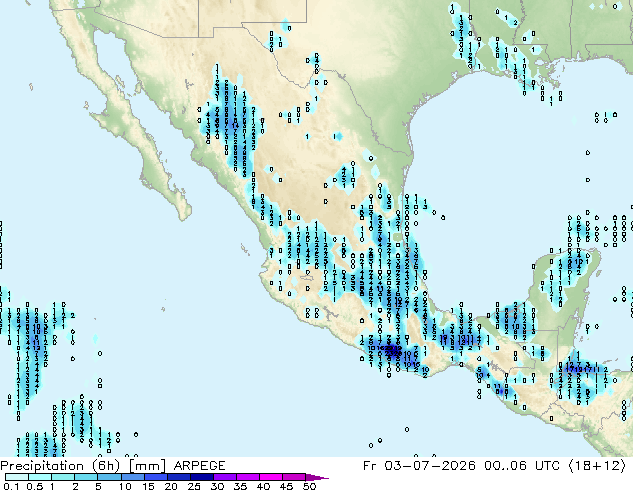Click the 20–25 mm dark blue swatch
This screenshot has height=490, width=634.
[178, 477]
